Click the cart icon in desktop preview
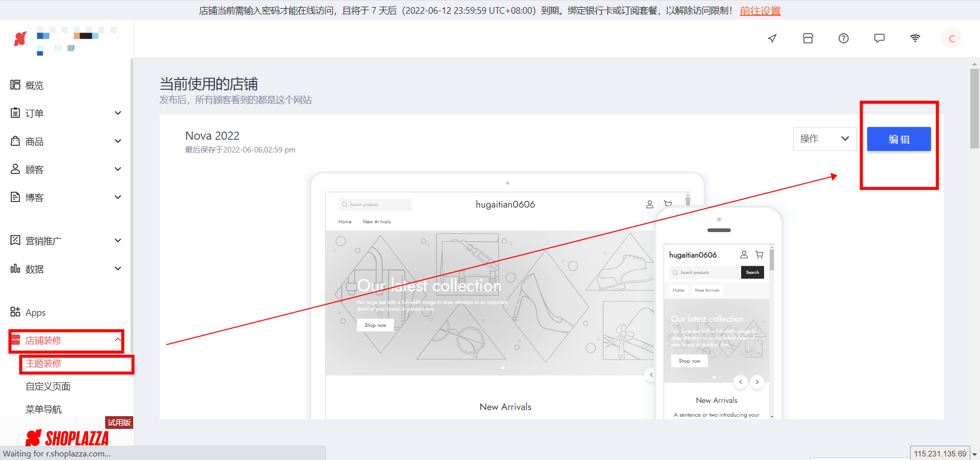This screenshot has height=460, width=980. point(668,204)
